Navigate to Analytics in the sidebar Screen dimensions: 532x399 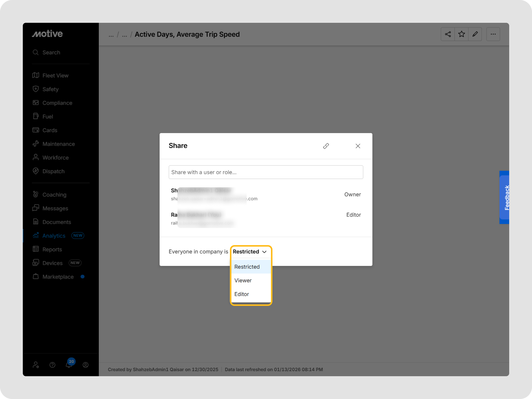[x=54, y=236]
